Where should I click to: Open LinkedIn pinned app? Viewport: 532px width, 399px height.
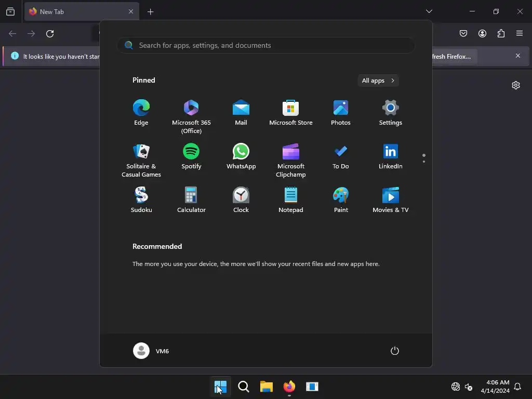391,156
